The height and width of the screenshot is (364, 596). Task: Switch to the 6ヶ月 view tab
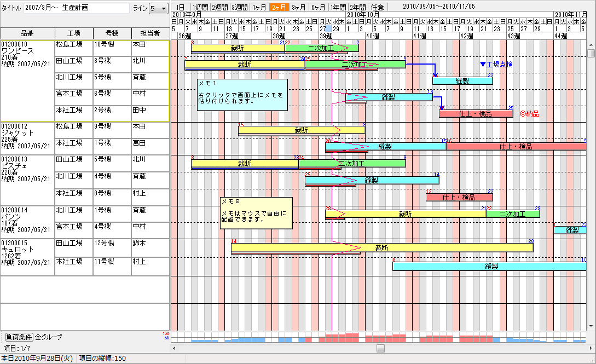(318, 8)
